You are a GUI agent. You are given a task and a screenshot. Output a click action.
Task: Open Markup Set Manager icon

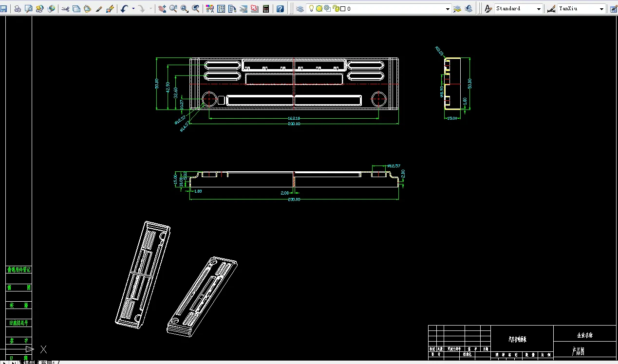255,9
